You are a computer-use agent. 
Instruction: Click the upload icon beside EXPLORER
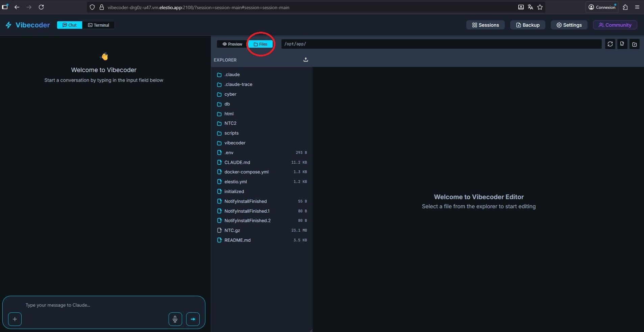point(305,60)
